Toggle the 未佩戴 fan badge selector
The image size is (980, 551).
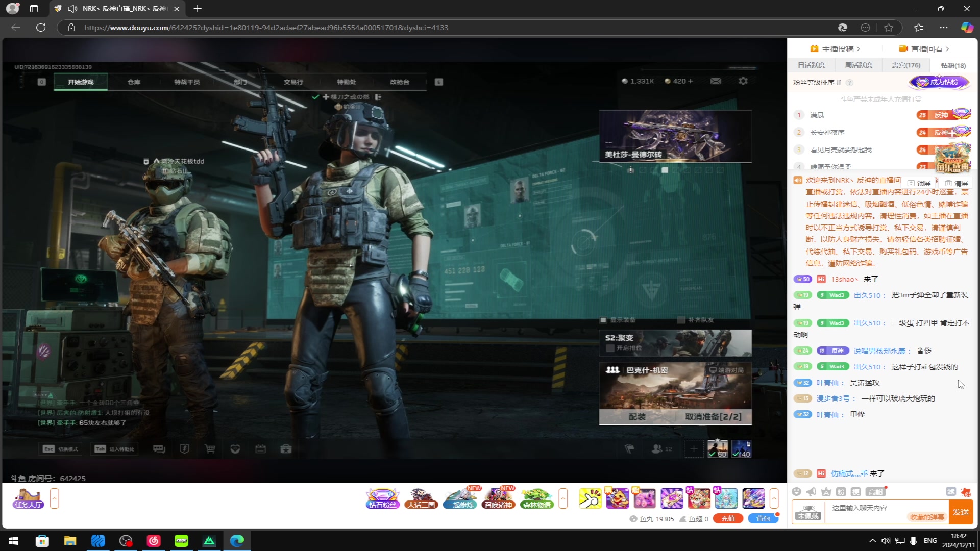808,512
